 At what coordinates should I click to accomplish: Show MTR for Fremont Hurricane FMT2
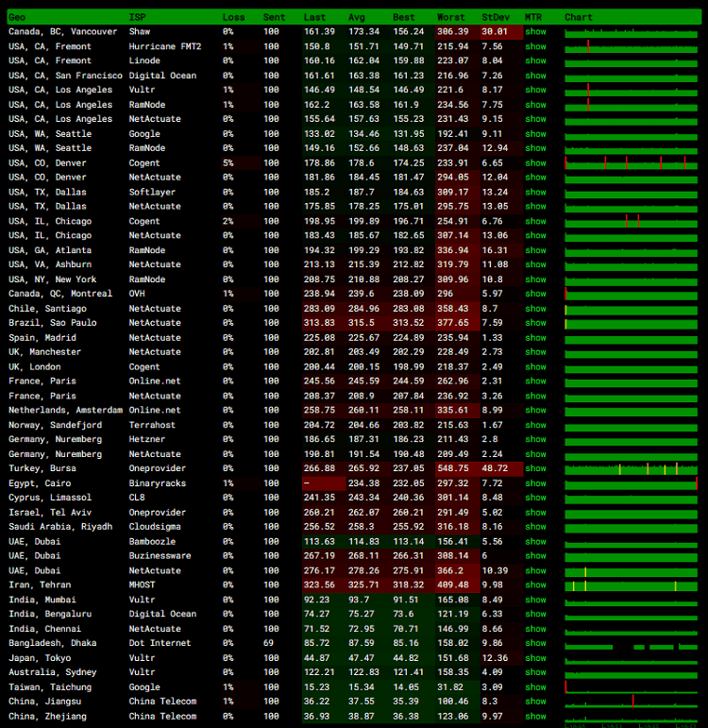click(x=535, y=46)
